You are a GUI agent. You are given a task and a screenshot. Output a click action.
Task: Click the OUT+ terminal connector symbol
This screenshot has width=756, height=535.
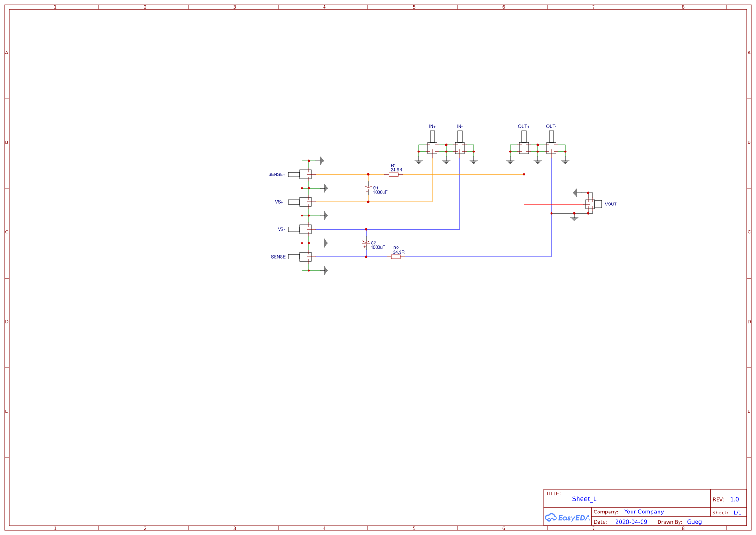click(524, 147)
